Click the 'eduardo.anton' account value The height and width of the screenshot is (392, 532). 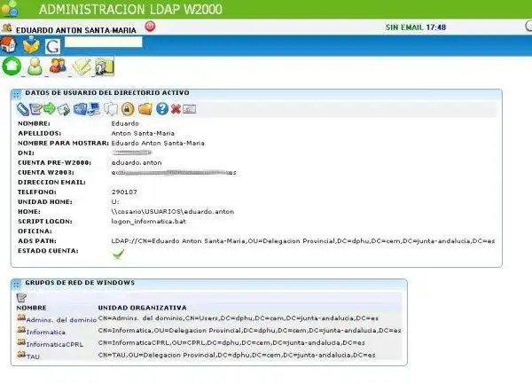pyautogui.click(x=137, y=162)
